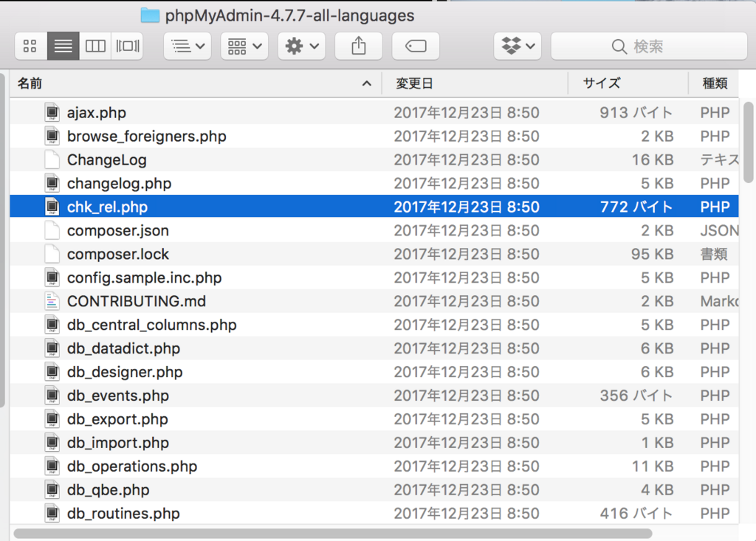Select the config.sample.inc.php file name
The height and width of the screenshot is (541, 756).
click(x=144, y=278)
